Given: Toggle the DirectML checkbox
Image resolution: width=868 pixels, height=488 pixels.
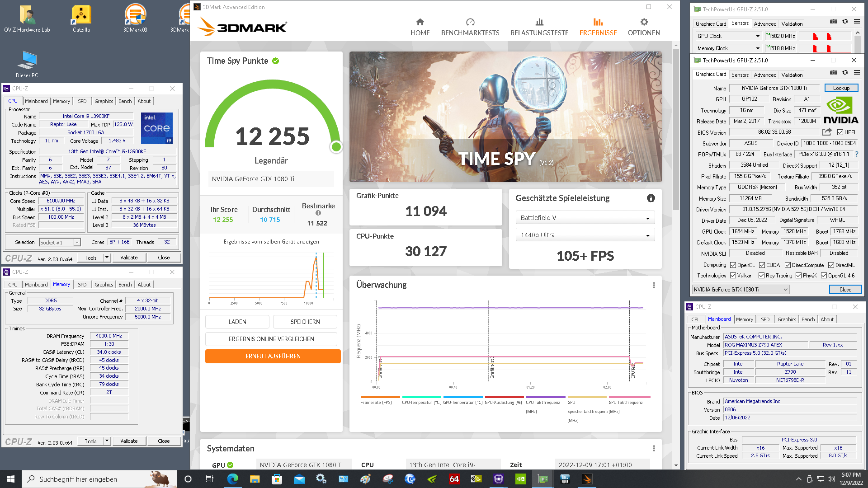Looking at the screenshot, I should [x=831, y=265].
